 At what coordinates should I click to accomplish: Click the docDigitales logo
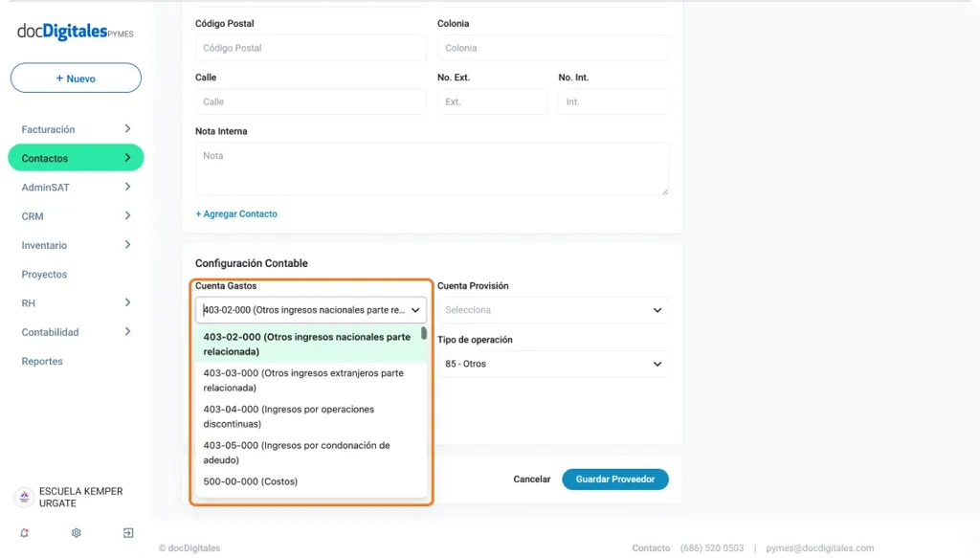pyautogui.click(x=75, y=32)
